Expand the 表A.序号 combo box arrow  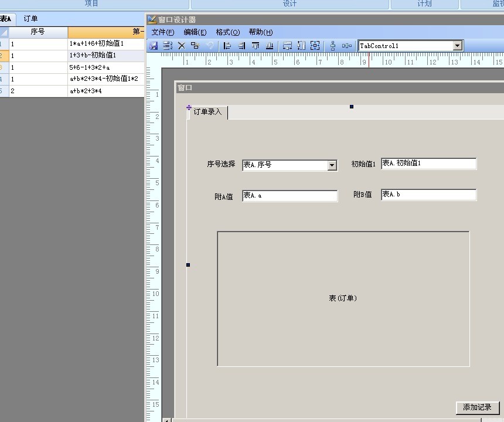point(332,165)
